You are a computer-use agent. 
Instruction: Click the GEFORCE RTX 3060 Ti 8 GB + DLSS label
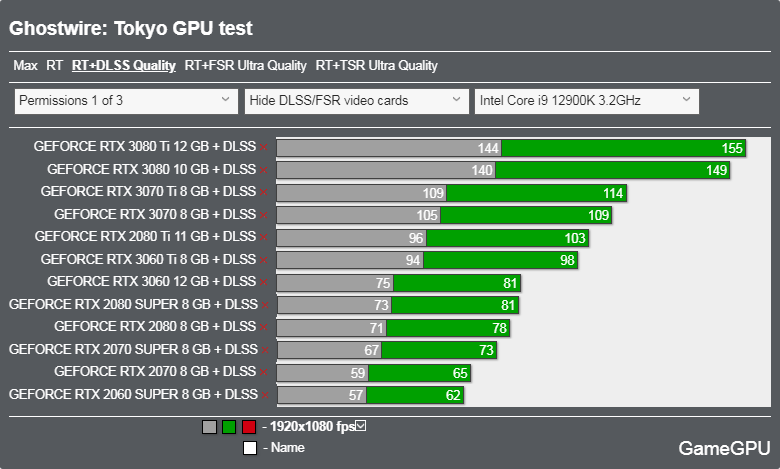tap(148, 260)
